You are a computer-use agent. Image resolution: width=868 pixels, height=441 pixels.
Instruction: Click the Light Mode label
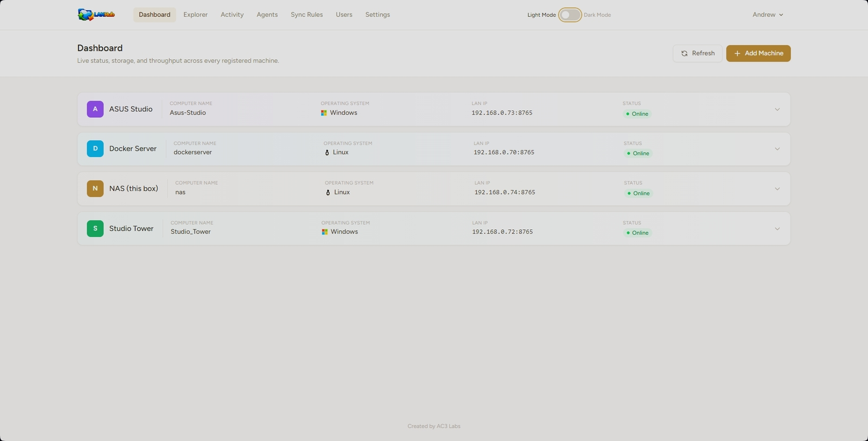coord(541,15)
